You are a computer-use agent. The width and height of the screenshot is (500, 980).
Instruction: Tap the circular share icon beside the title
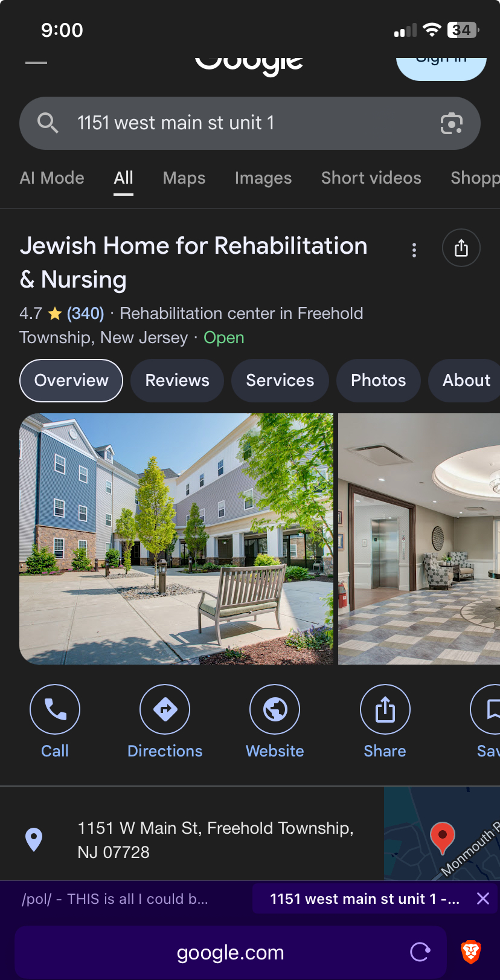[461, 248]
